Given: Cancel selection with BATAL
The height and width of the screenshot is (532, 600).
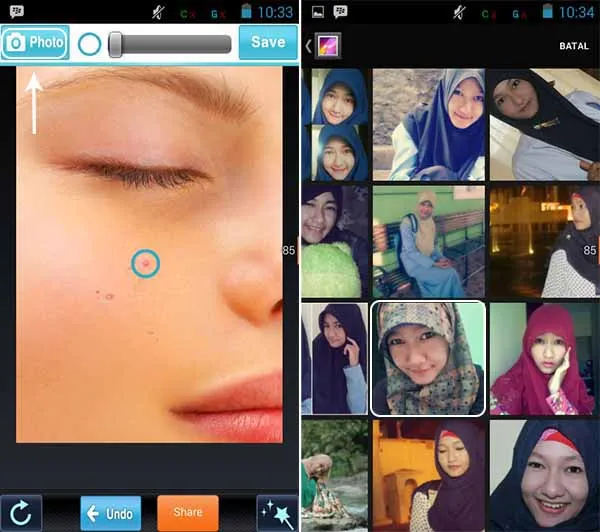Looking at the screenshot, I should click(574, 46).
